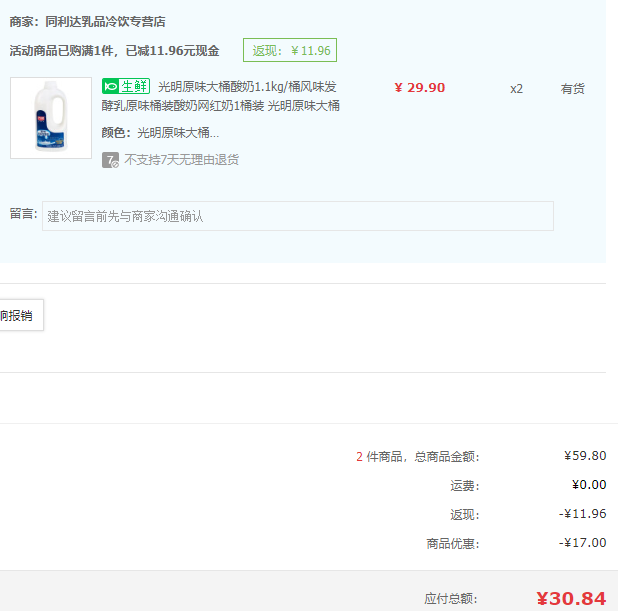
Task: Click the 有货 stock status
Action: 573,89
